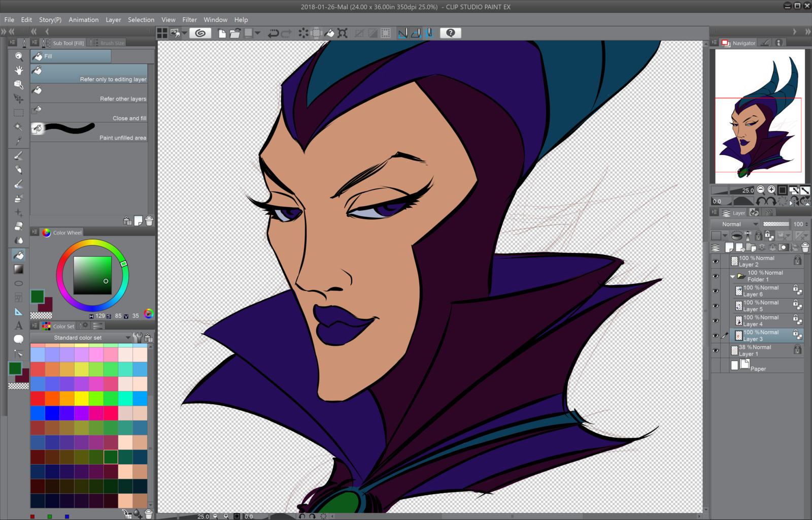
Task: Select Layer 3 in layer list
Action: (x=766, y=336)
